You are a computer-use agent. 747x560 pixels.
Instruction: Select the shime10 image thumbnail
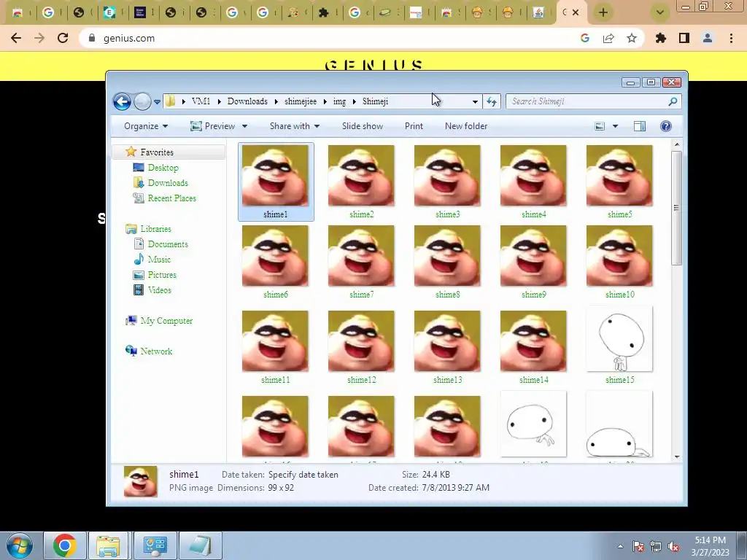pos(619,256)
